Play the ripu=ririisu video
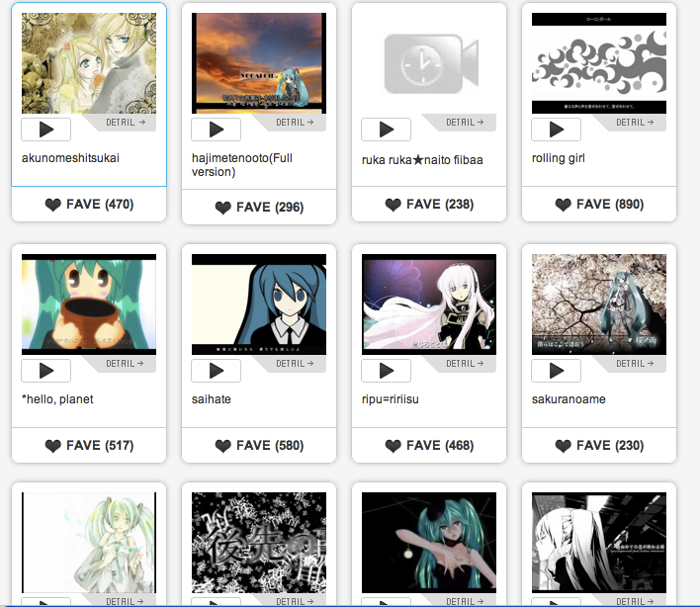 tap(387, 371)
